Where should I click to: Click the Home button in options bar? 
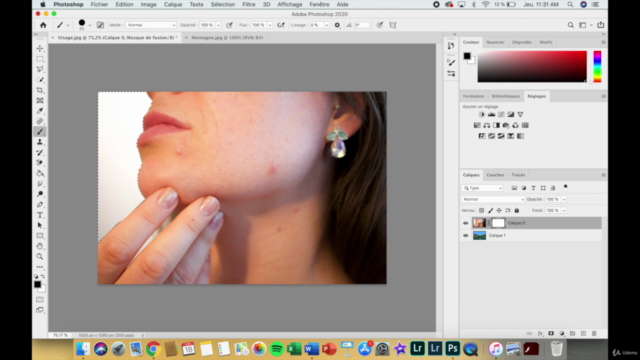(x=43, y=25)
